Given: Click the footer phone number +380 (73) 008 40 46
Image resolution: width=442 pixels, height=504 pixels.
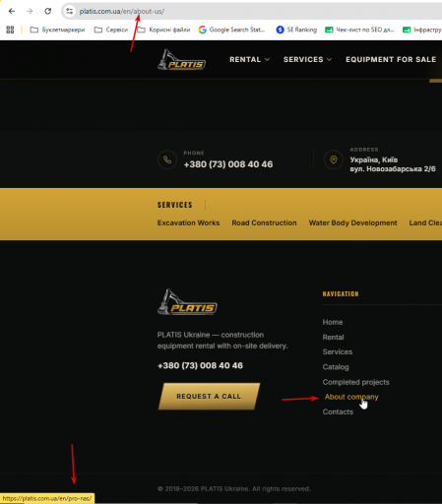Looking at the screenshot, I should click(x=200, y=365).
